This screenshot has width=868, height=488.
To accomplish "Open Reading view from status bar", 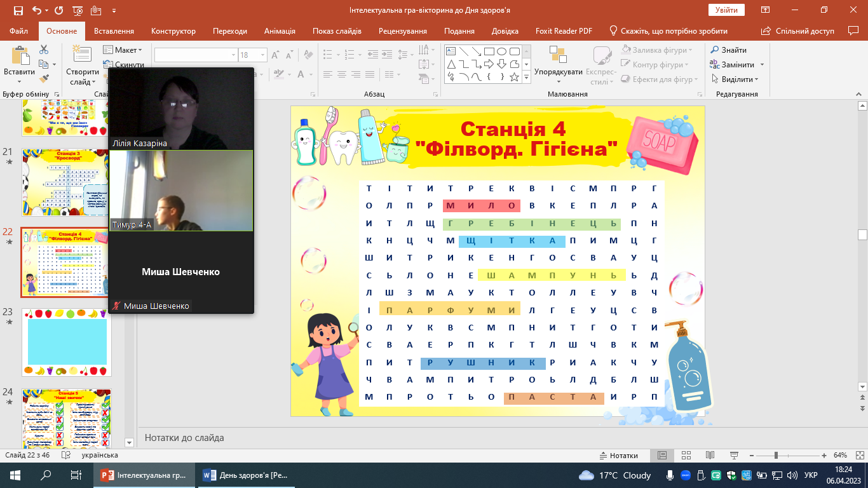I will pos(709,456).
